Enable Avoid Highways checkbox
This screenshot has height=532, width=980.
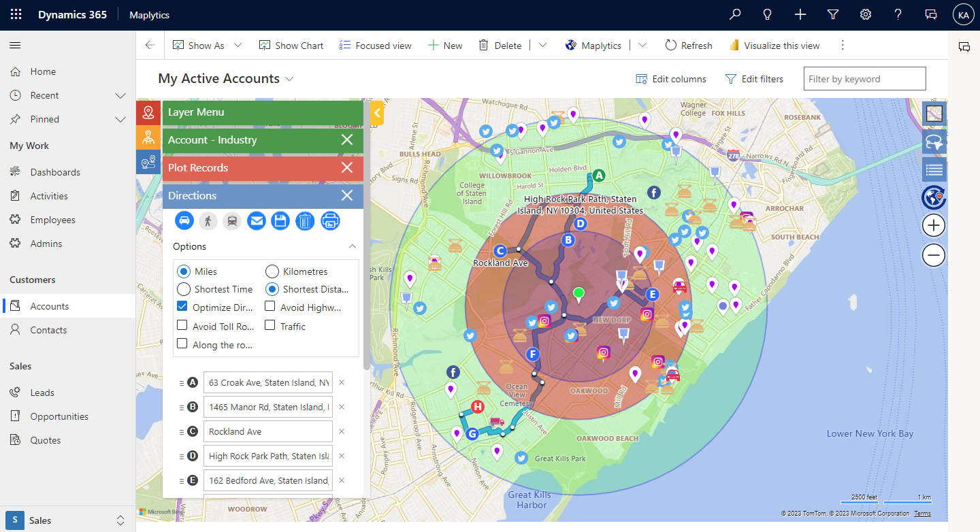click(x=270, y=306)
